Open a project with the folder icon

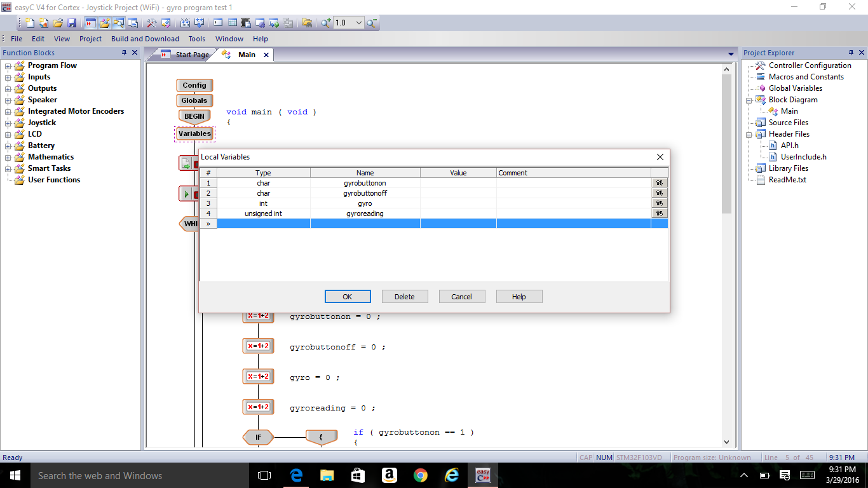58,23
